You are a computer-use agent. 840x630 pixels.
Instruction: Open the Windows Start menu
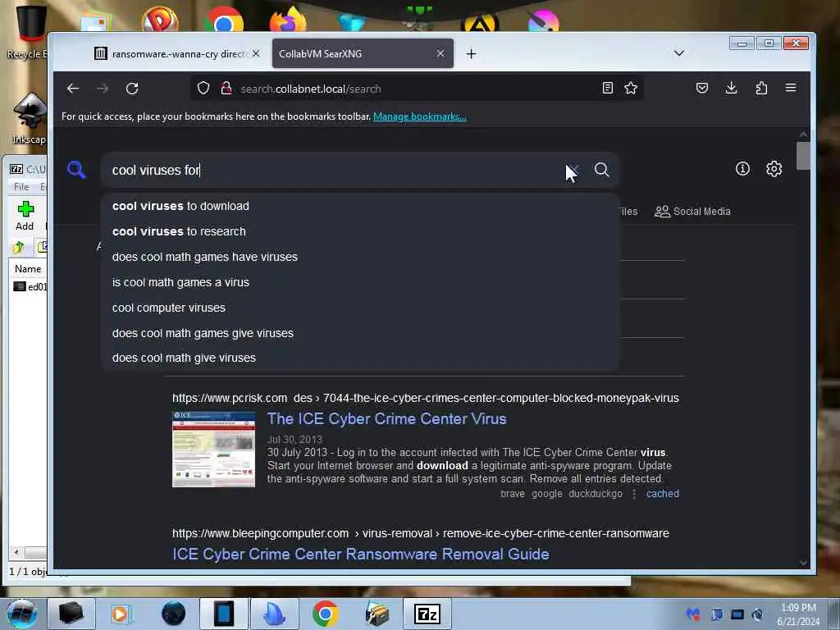click(x=22, y=614)
